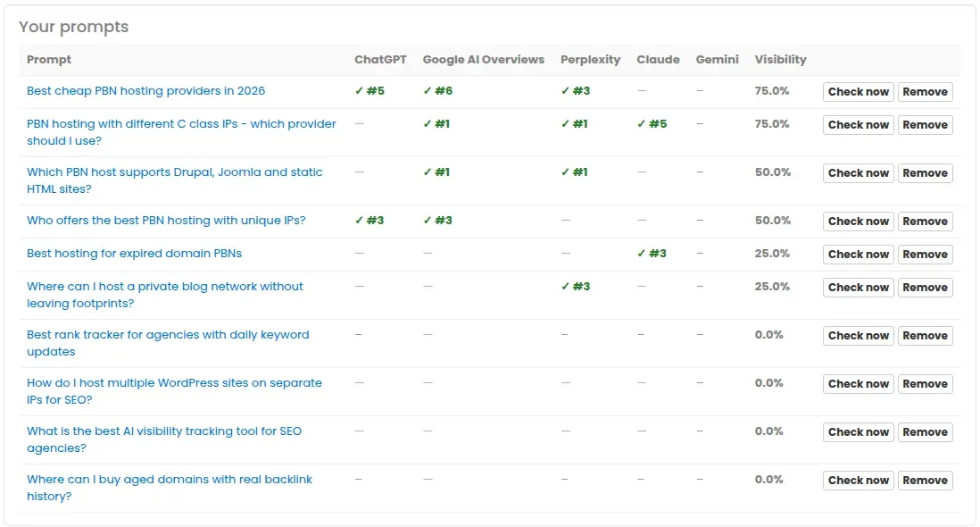Check now for 'aged domains' row
The width and height of the screenshot is (980, 527).
coord(858,481)
